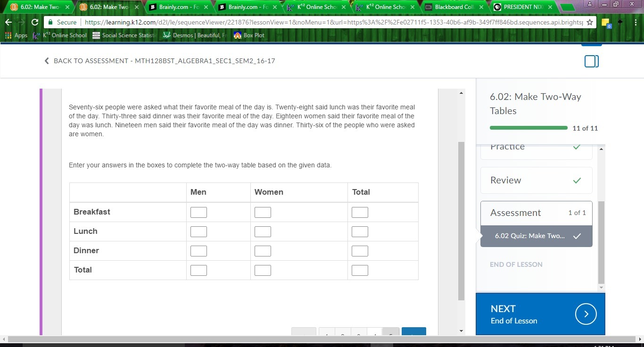Open the yellow sticky note extension
Image resolution: width=644 pixels, height=347 pixels.
point(606,23)
